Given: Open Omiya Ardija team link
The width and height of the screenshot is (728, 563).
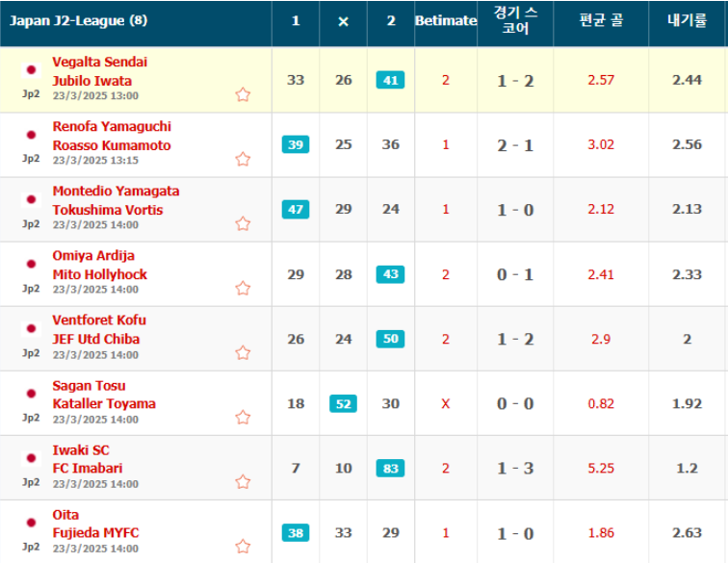Looking at the screenshot, I should (x=93, y=255).
